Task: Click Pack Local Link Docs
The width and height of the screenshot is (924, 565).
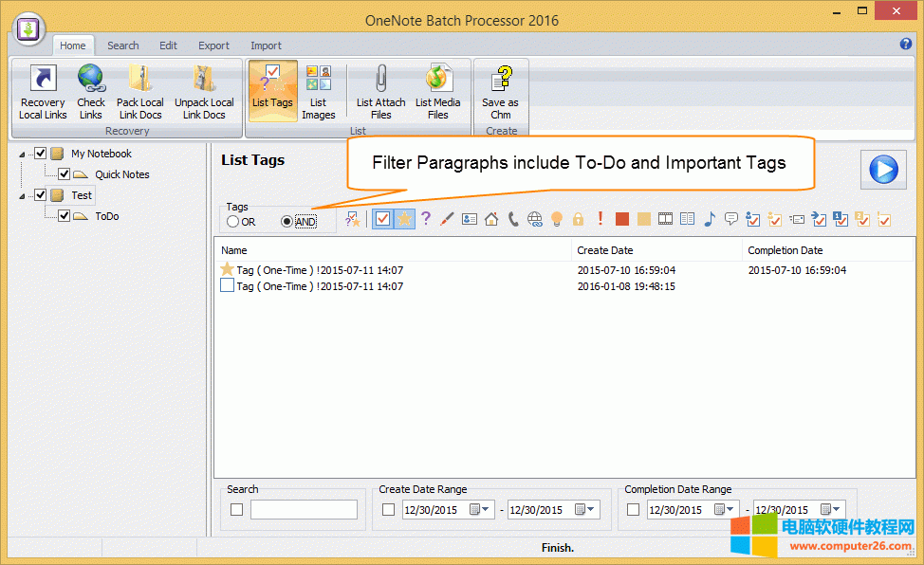Action: click(140, 92)
